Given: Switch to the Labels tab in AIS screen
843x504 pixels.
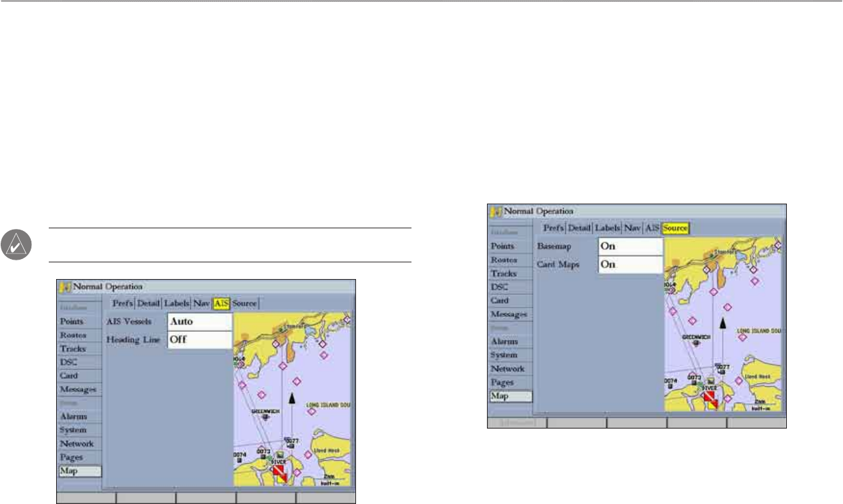Looking at the screenshot, I should point(177,303).
